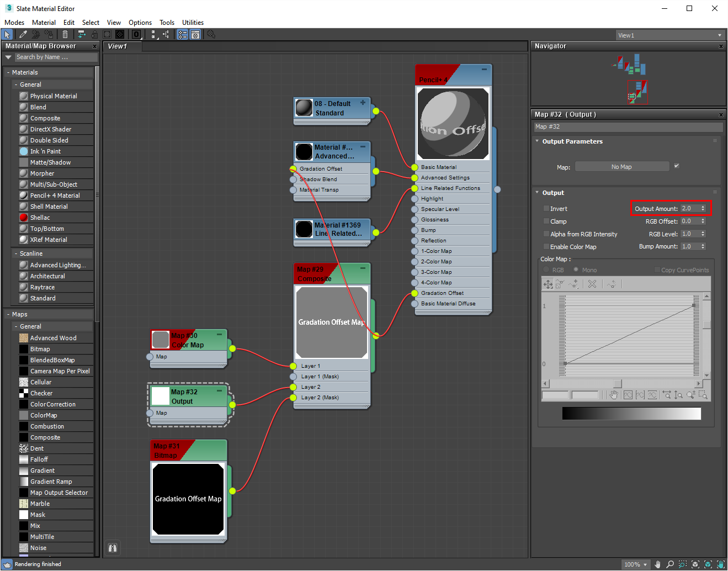Enable the Invert checkbox

click(546, 209)
